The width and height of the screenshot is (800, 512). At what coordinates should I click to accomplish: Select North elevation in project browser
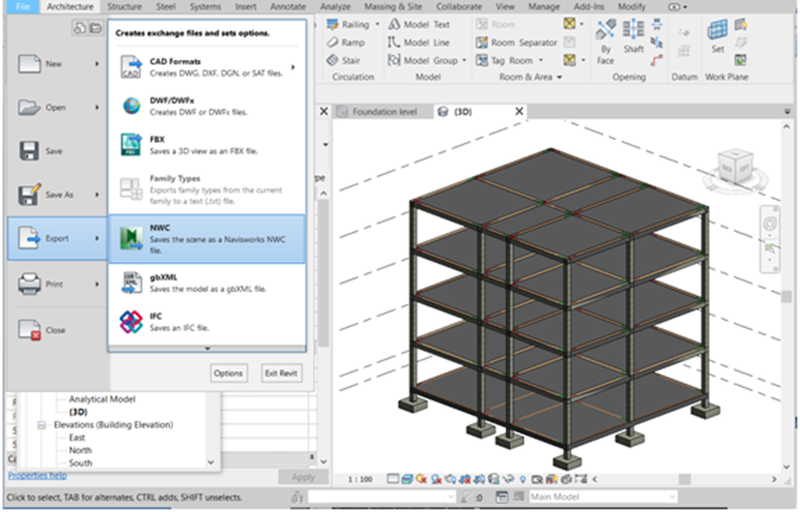80,450
